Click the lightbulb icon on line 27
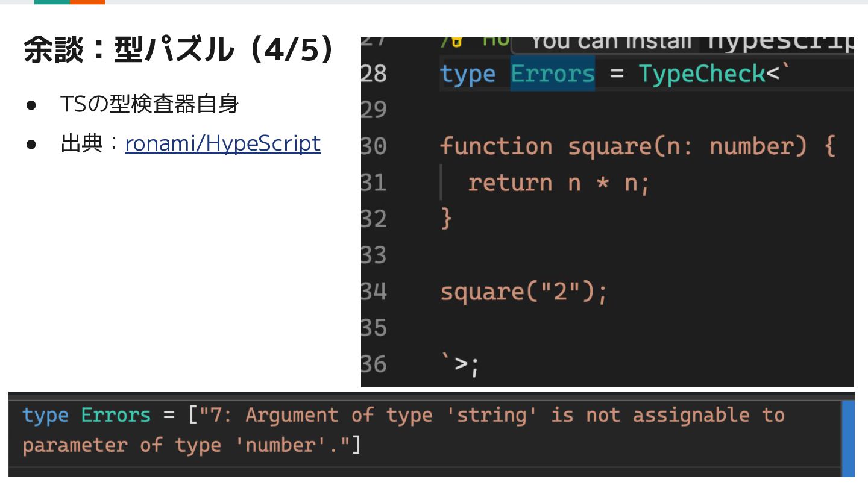The height and width of the screenshot is (488, 868). coord(455,41)
